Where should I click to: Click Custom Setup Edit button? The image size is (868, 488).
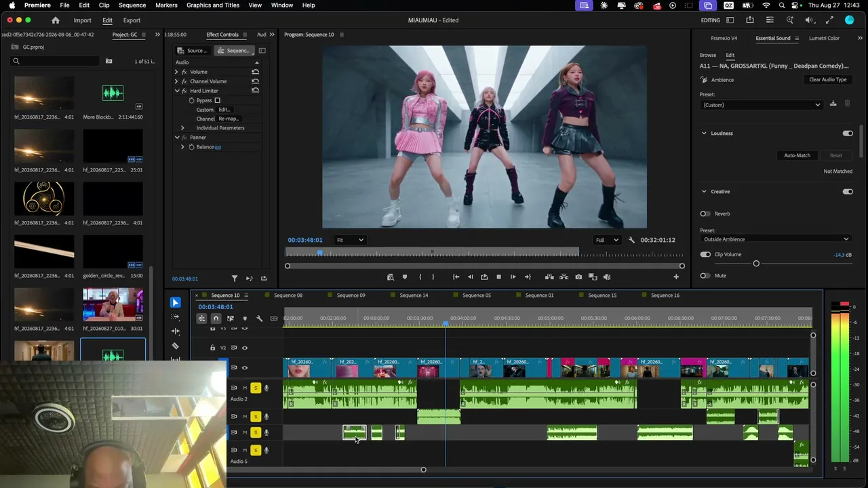pos(224,110)
